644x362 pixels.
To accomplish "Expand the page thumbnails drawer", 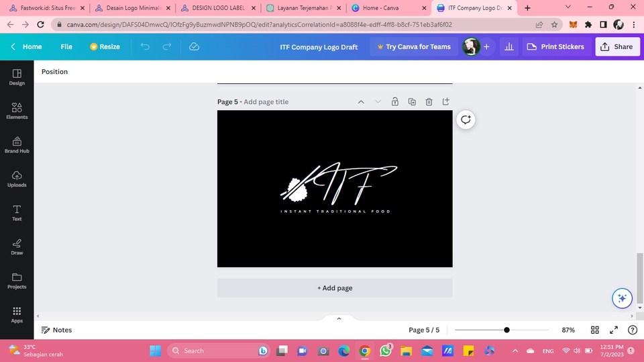I will tap(339, 318).
